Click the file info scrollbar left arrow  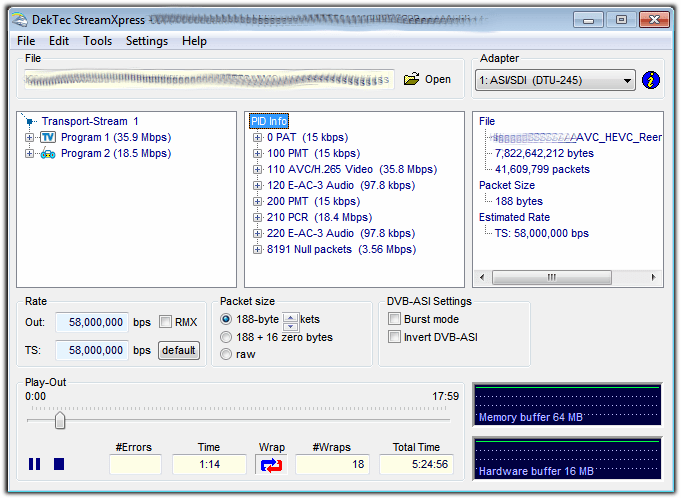pyautogui.click(x=482, y=277)
